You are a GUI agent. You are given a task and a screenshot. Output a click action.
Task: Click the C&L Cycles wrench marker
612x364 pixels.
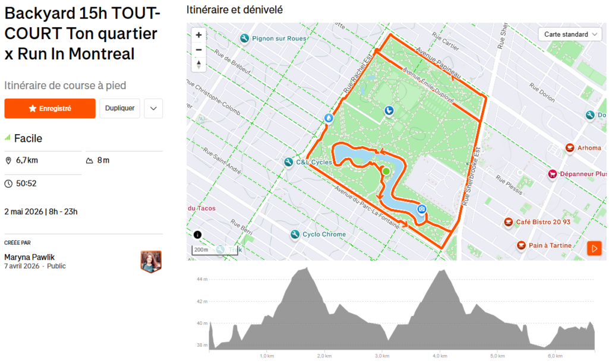tap(289, 162)
